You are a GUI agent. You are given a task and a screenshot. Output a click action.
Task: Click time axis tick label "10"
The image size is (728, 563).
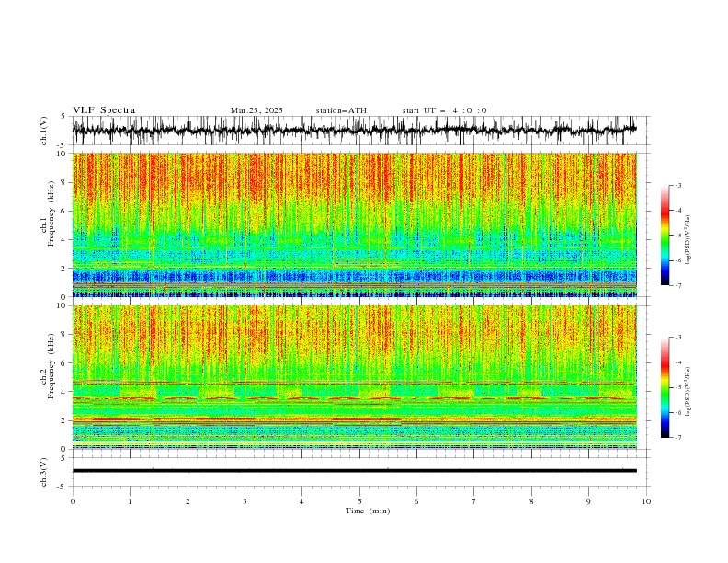point(646,501)
